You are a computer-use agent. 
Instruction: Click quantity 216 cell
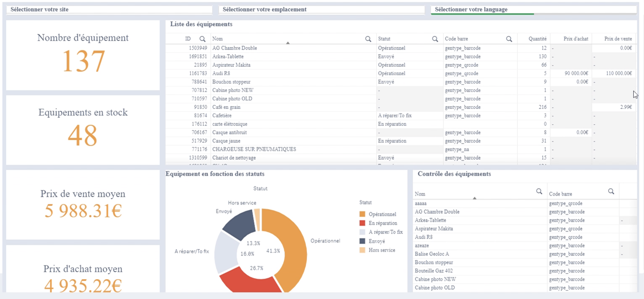coord(534,107)
